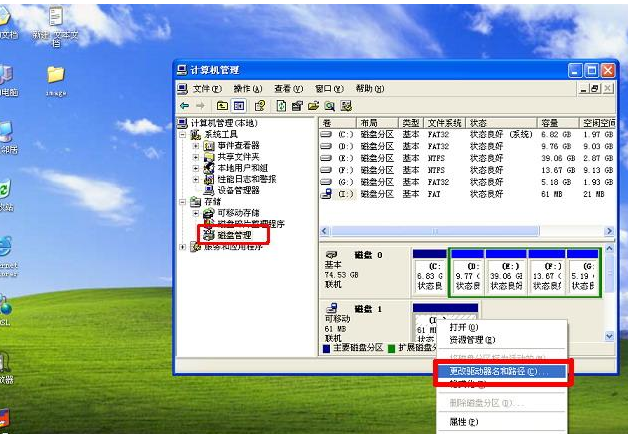
Task: Expand the 共享文件夹 node
Action: click(196, 157)
